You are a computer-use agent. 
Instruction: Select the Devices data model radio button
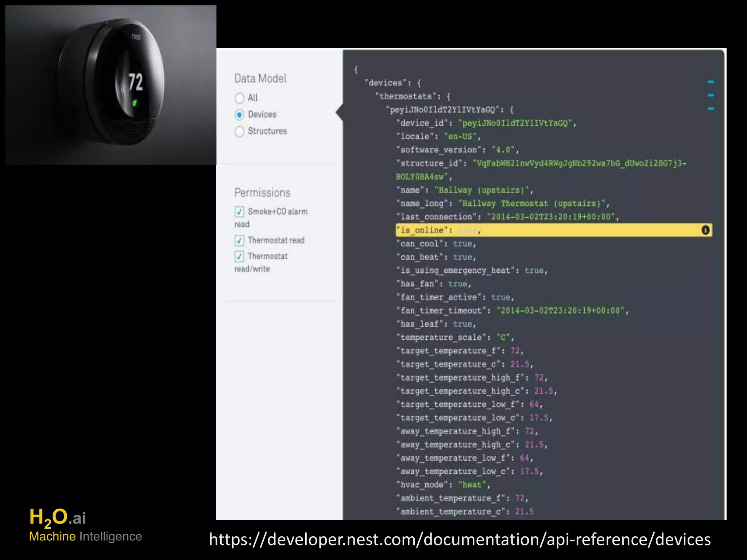coord(240,115)
